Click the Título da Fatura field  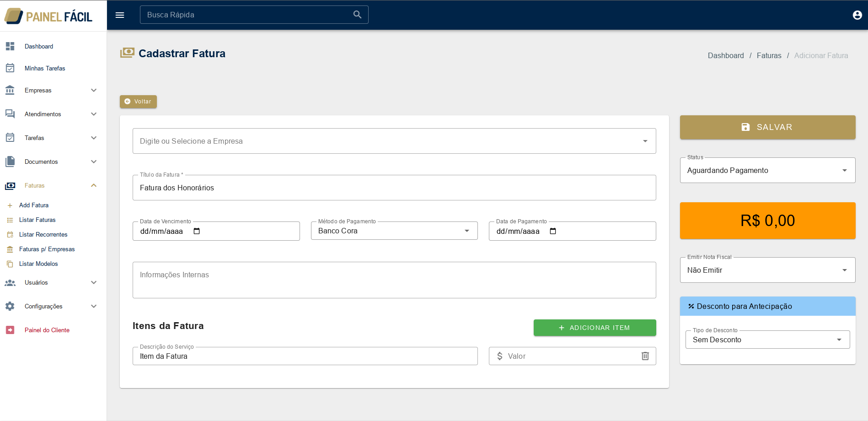coord(394,188)
